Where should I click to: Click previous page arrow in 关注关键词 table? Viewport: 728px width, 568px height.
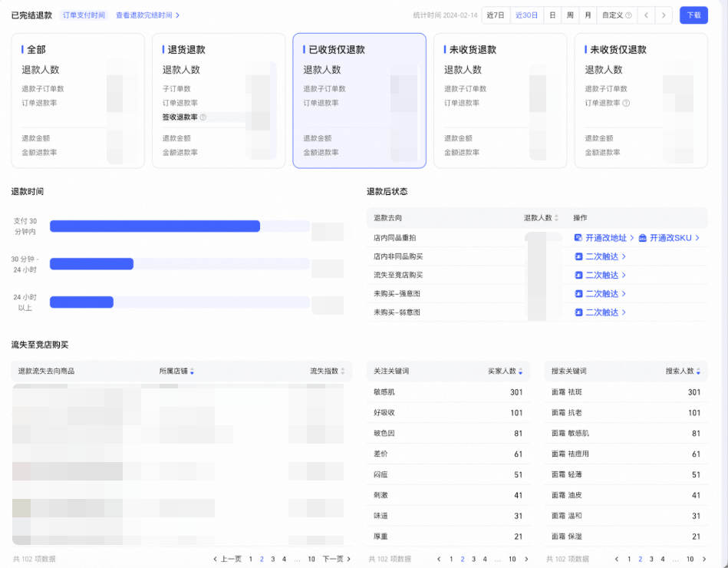tap(440, 559)
